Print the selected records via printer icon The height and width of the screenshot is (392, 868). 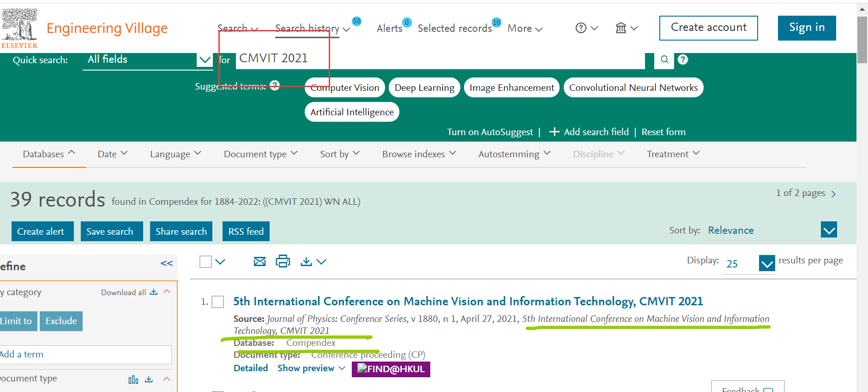[x=283, y=261]
